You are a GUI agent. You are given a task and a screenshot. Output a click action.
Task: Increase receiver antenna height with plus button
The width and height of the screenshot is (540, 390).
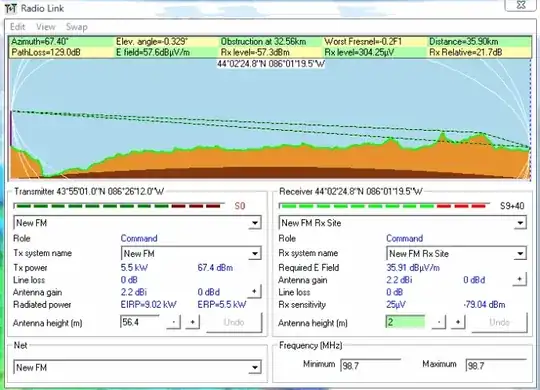(458, 322)
